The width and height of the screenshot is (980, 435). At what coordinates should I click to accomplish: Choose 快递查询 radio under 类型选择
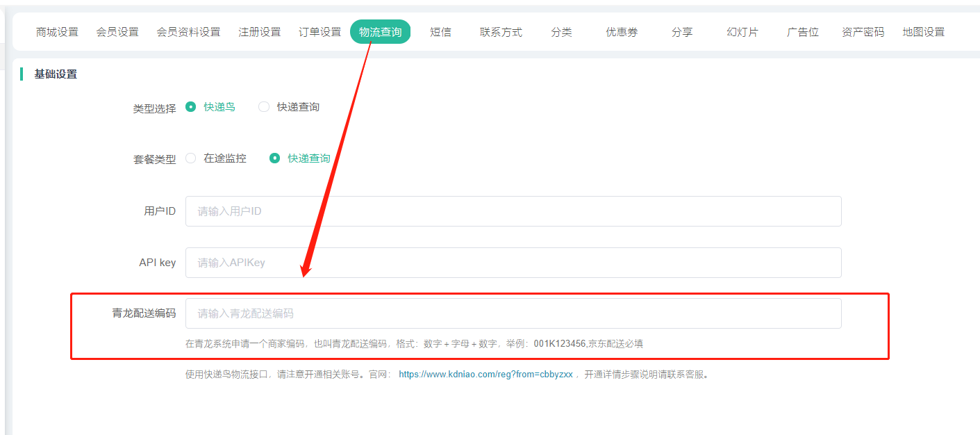click(x=264, y=107)
